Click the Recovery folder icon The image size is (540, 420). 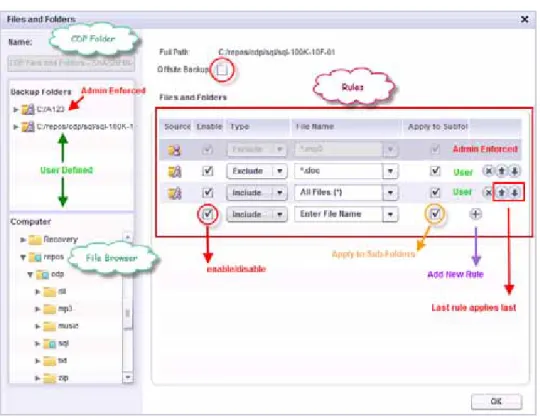[x=35, y=240]
